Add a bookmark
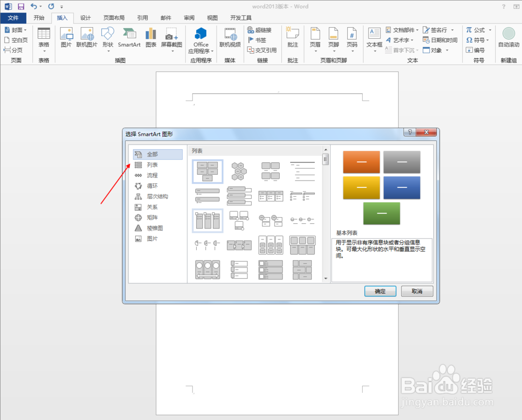522x420 pixels. point(257,40)
